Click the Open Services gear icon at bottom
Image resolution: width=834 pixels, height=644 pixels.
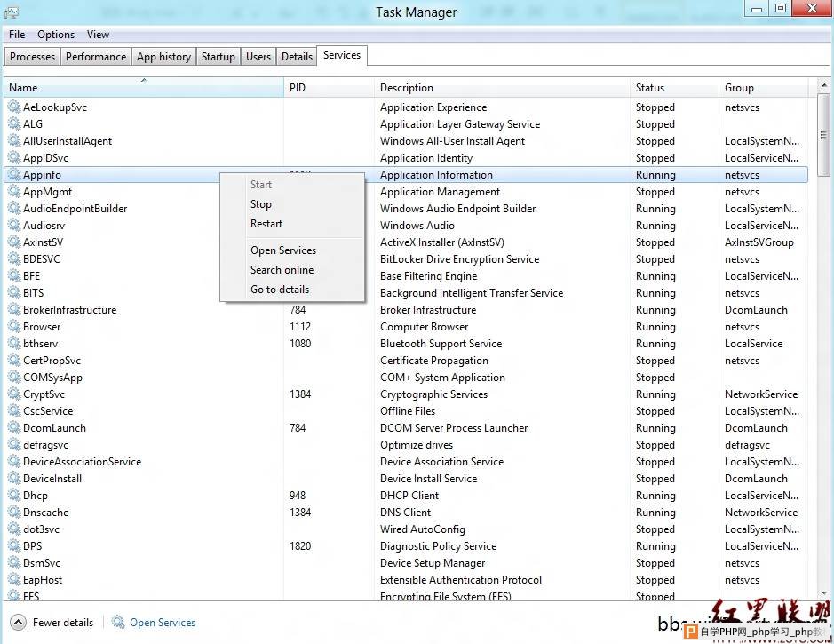click(x=118, y=623)
